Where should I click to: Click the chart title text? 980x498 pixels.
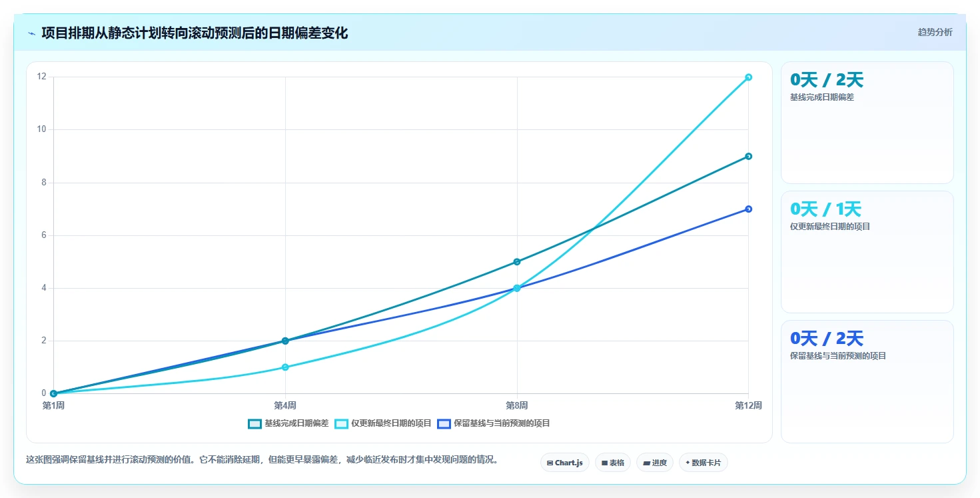195,33
